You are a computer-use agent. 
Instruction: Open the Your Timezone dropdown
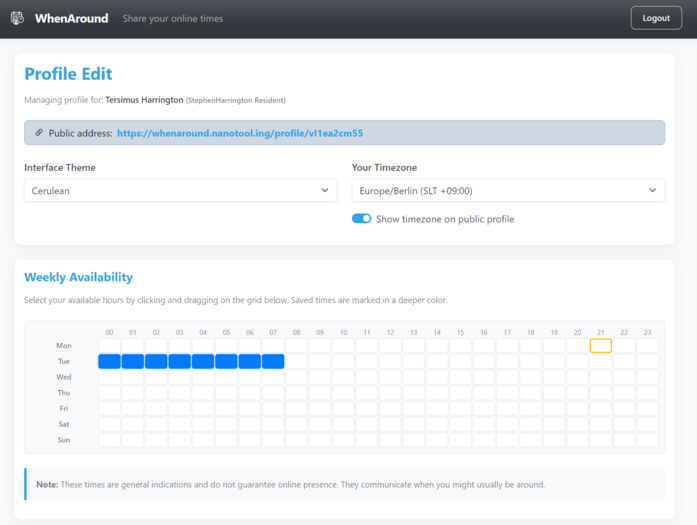(508, 190)
